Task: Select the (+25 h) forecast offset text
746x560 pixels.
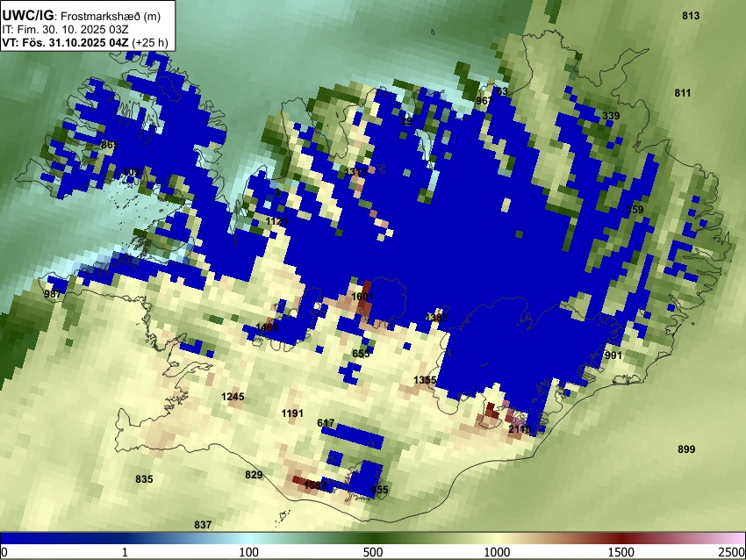Action: pos(150,42)
